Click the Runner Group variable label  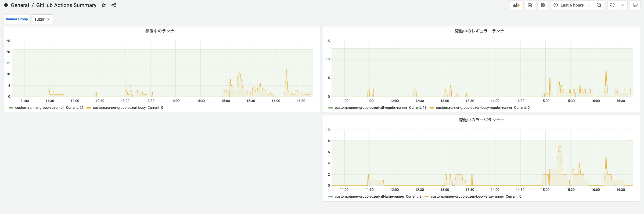(x=17, y=19)
